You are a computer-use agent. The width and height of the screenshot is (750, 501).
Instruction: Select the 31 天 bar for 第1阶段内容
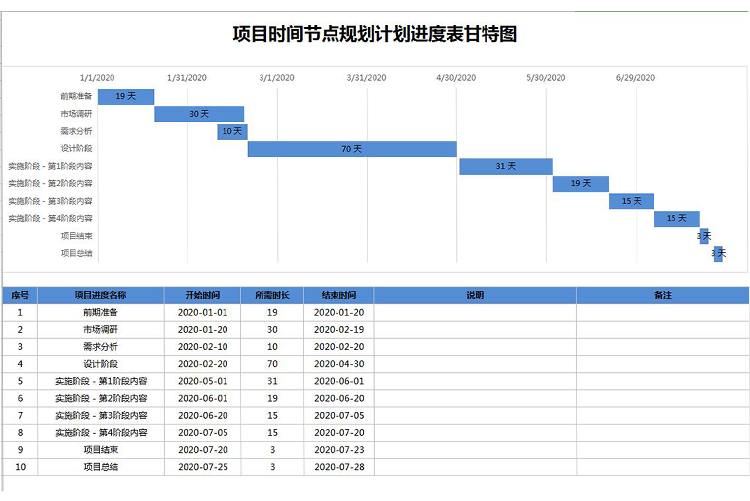[505, 166]
